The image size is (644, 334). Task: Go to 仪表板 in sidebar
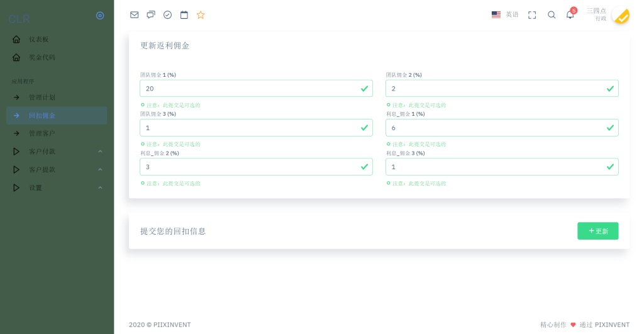tap(38, 40)
